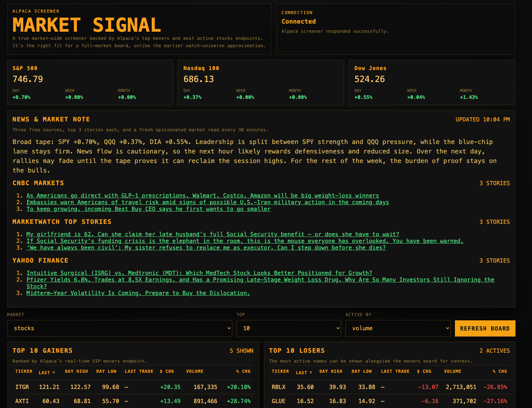532x408 pixels.
Task: Sort gainers by the LAST column
Action: 47,372
